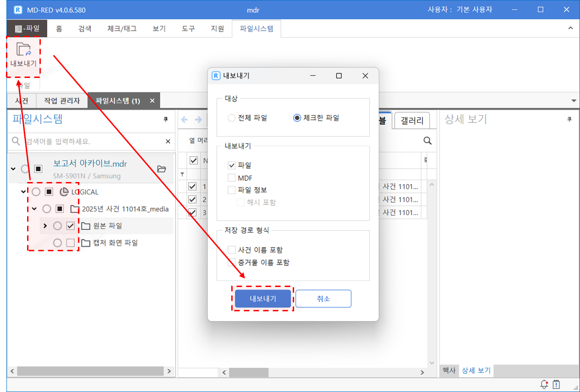Select the 체크한 파일 radio option
This screenshot has width=580, height=392.
coord(297,118)
